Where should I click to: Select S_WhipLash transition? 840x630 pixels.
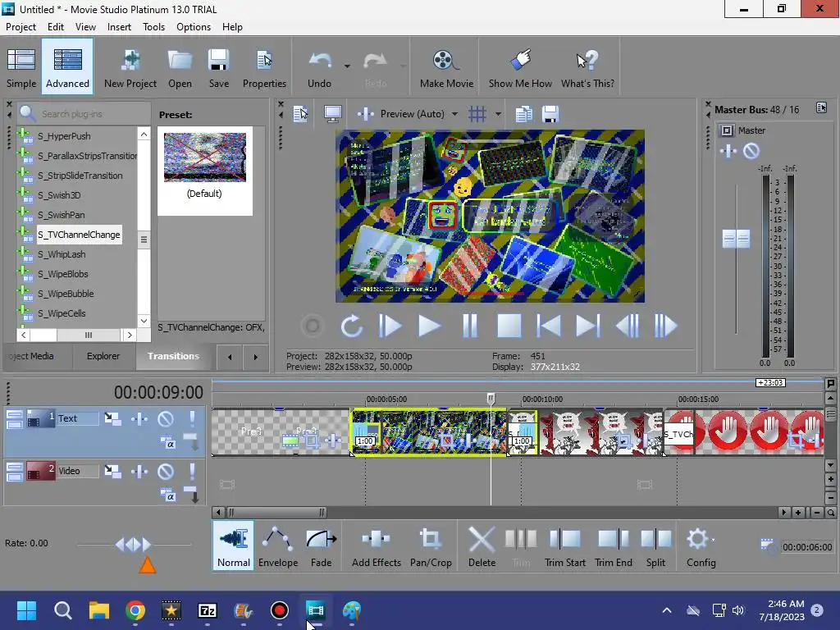(61, 254)
